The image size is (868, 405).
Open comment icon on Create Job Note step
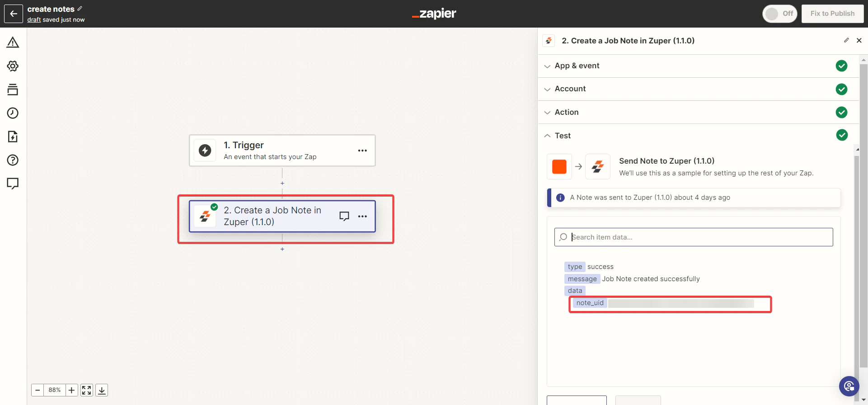coord(344,216)
